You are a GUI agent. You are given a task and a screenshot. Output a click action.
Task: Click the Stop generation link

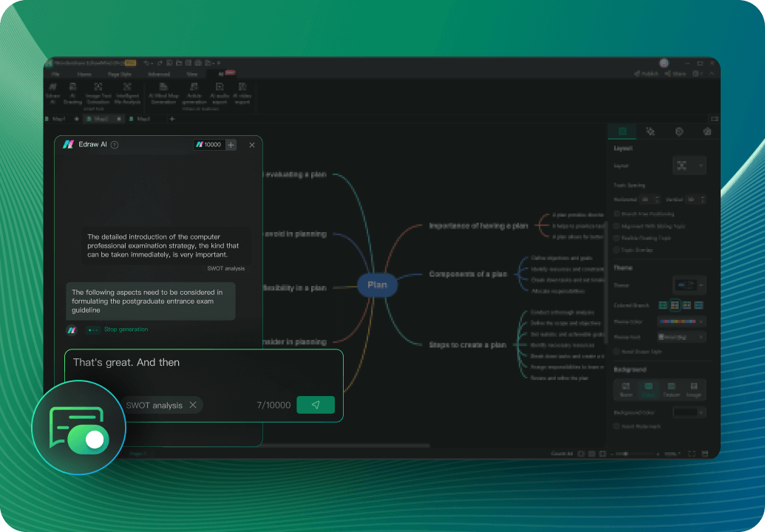coord(126,329)
